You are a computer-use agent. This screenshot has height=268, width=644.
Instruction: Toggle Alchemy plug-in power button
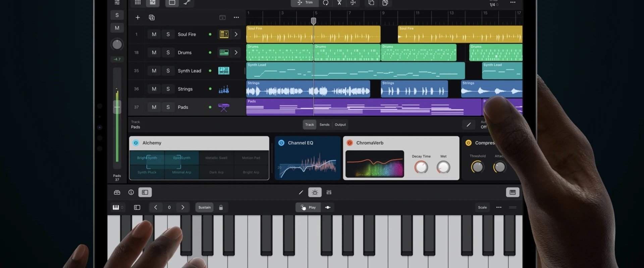(136, 143)
